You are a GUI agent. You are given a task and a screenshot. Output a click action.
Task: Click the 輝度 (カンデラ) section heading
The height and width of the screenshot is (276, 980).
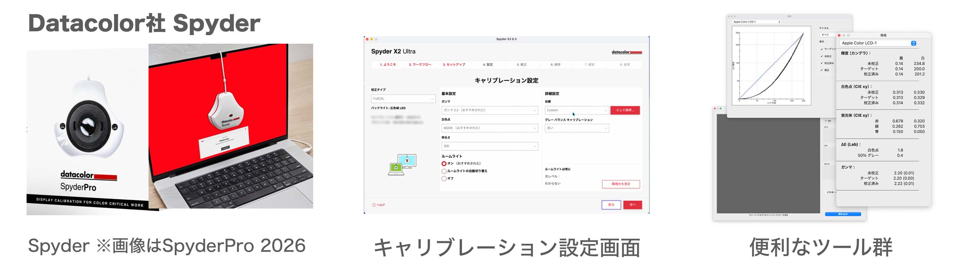click(x=856, y=53)
